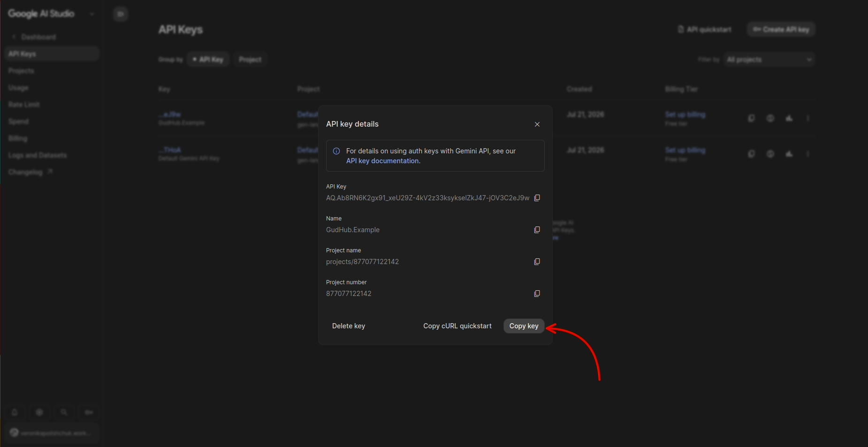Open more options for first key row
Screen dimensions: 868x447
(808, 118)
